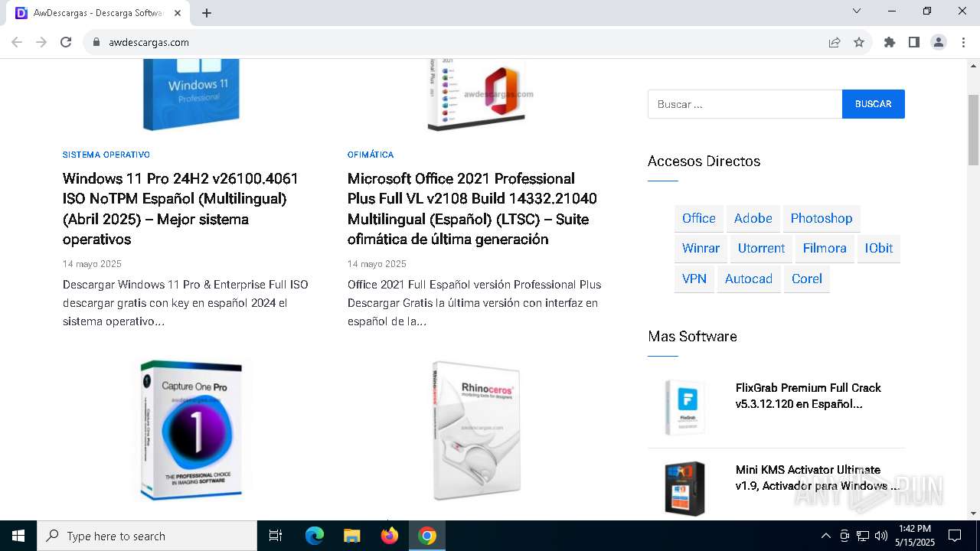
Task: Open the Autocad shortcut tag
Action: point(749,279)
